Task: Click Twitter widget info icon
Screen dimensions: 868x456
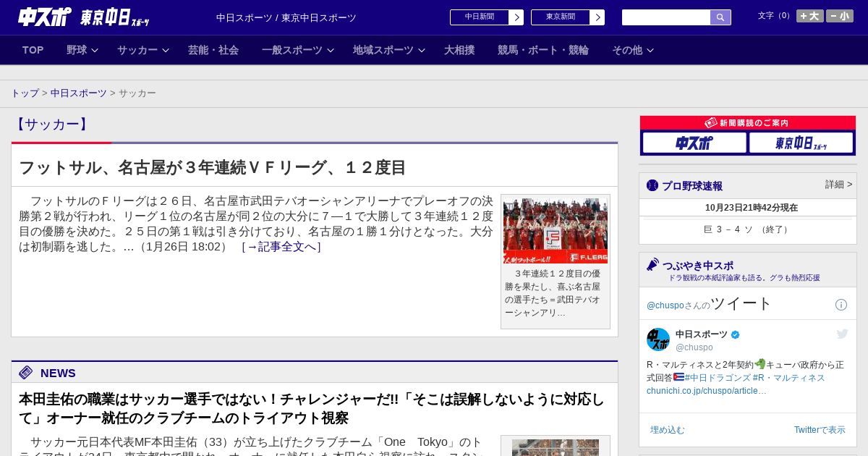Action: pyautogui.click(x=841, y=305)
